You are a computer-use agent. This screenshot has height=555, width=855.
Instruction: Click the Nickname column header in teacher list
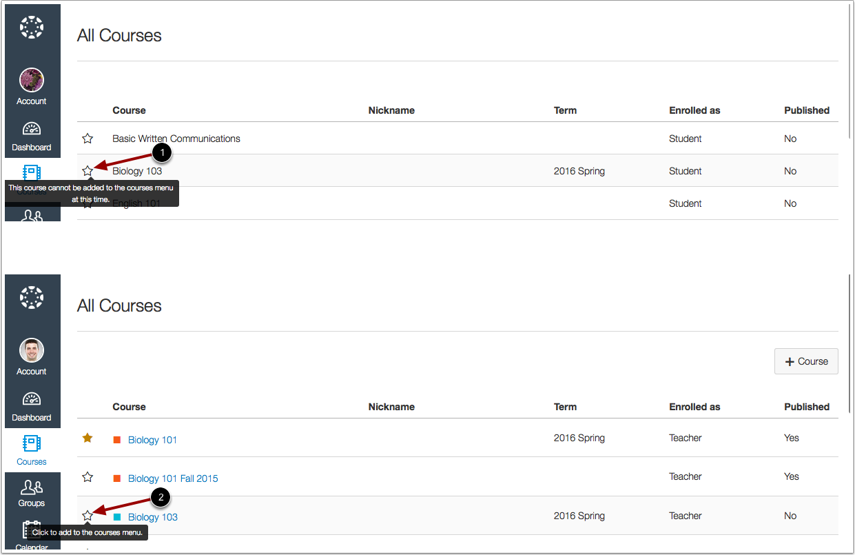pyautogui.click(x=391, y=407)
